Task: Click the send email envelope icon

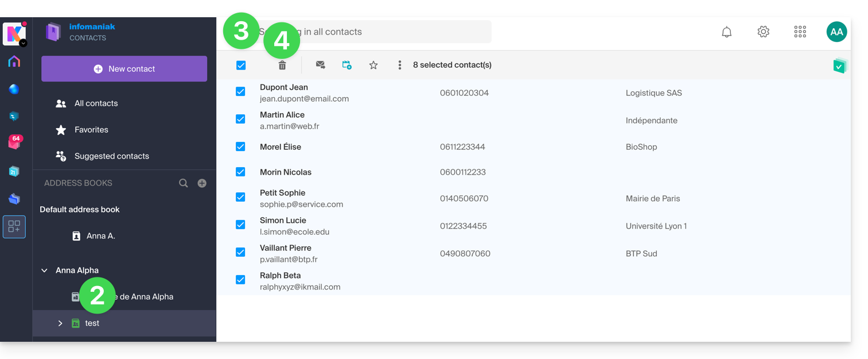Action: pos(321,65)
